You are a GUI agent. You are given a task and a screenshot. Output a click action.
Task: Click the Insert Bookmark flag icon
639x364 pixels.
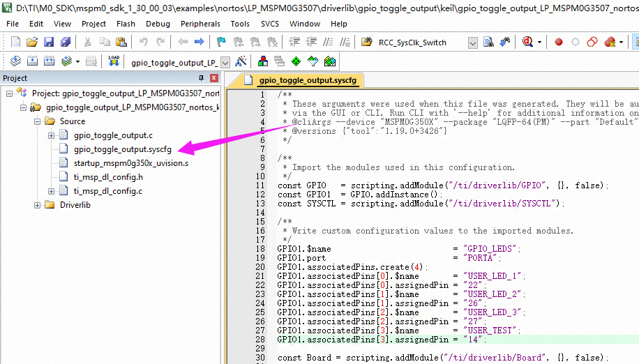click(x=221, y=43)
